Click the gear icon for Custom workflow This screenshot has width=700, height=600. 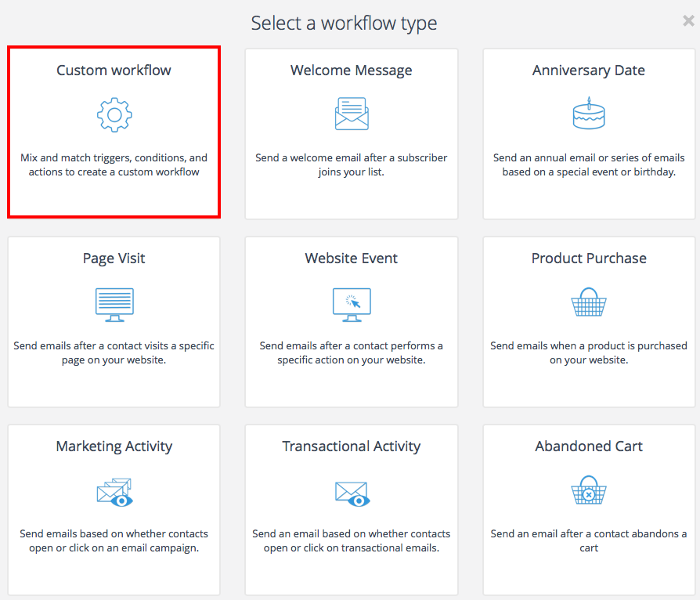tap(114, 114)
